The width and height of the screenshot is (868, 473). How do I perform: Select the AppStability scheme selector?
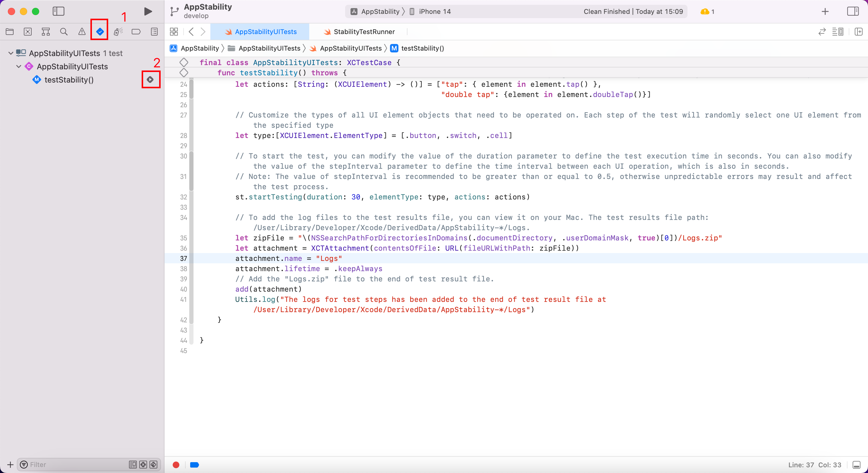click(375, 11)
